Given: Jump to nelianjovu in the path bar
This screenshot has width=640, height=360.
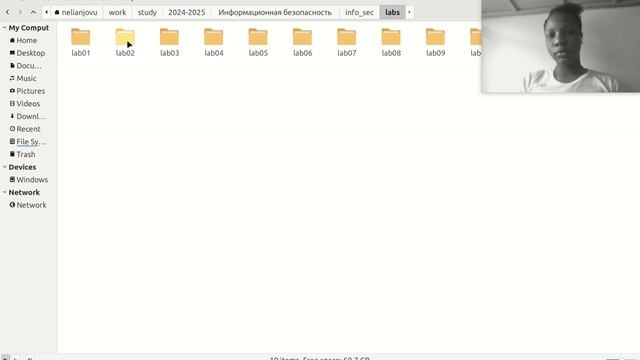Looking at the screenshot, I should click(x=76, y=12).
